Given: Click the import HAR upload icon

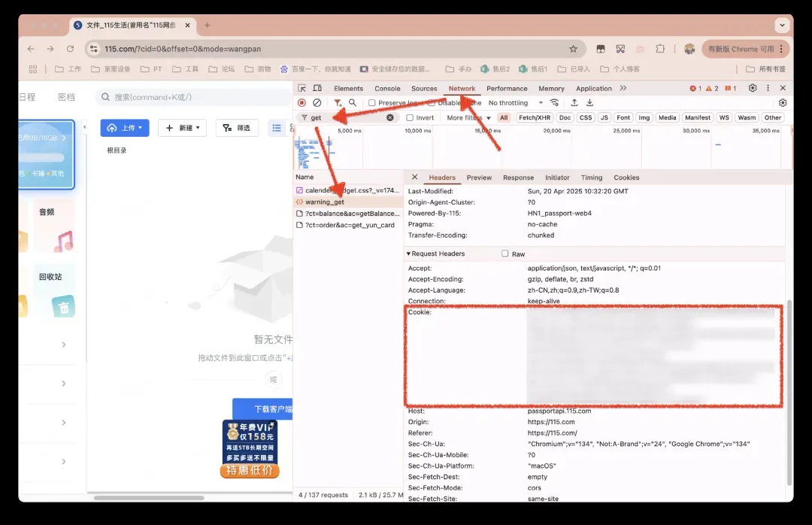Looking at the screenshot, I should [574, 103].
